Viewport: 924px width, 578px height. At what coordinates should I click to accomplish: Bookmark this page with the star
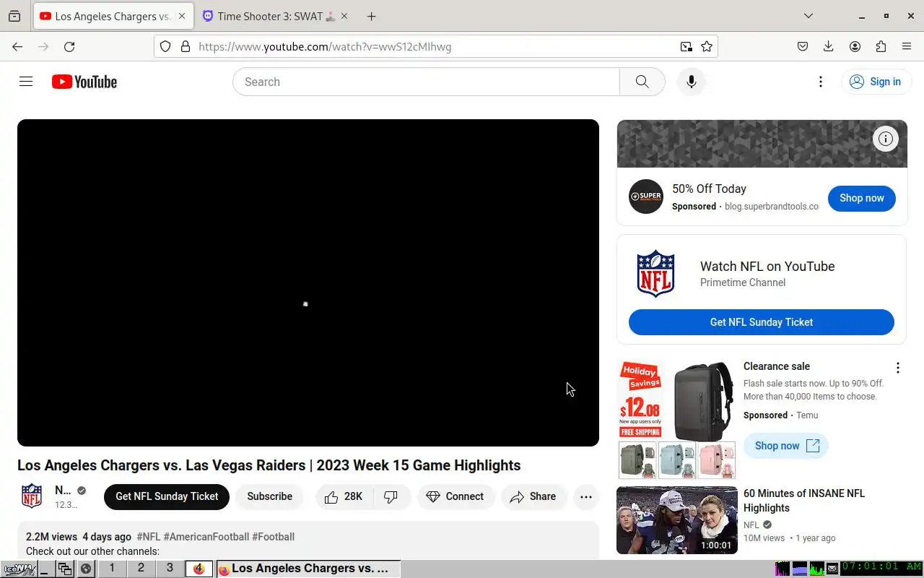[x=707, y=46]
